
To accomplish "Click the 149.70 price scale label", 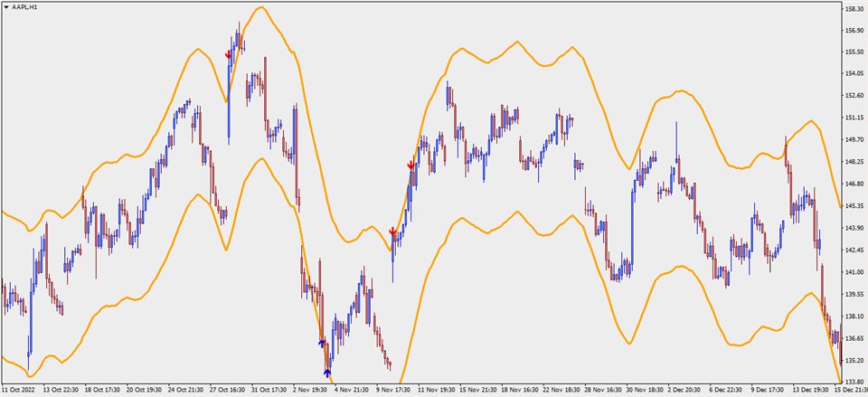I will coord(853,139).
